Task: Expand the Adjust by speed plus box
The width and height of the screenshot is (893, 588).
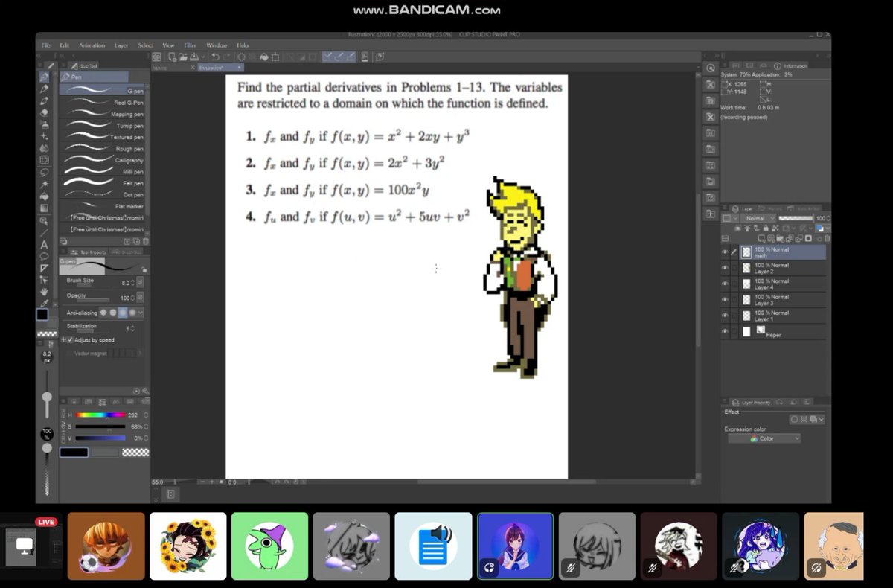Action: point(64,340)
